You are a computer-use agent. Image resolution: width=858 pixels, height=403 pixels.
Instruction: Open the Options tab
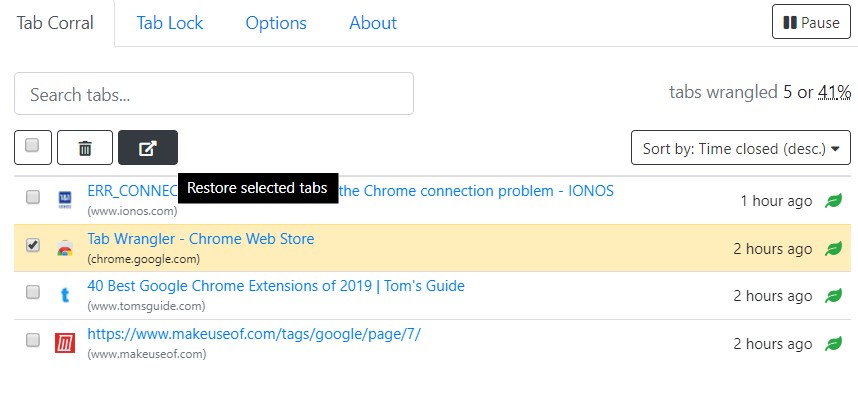276,23
